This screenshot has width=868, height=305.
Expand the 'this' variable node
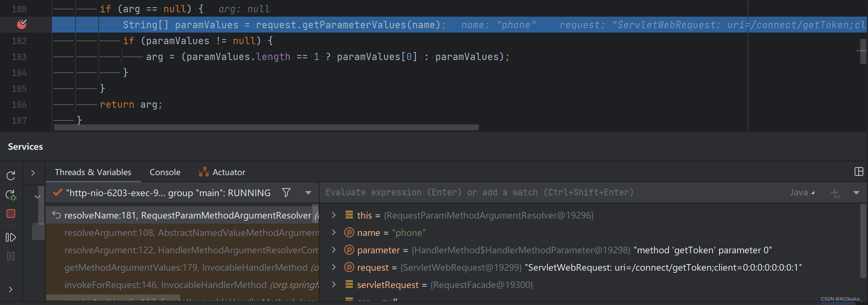click(334, 215)
